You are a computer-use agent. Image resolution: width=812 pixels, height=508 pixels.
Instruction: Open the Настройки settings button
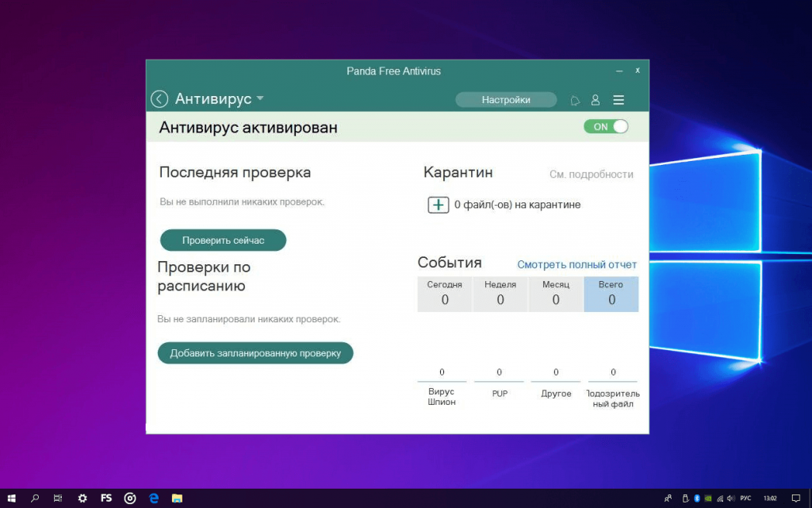click(x=506, y=100)
